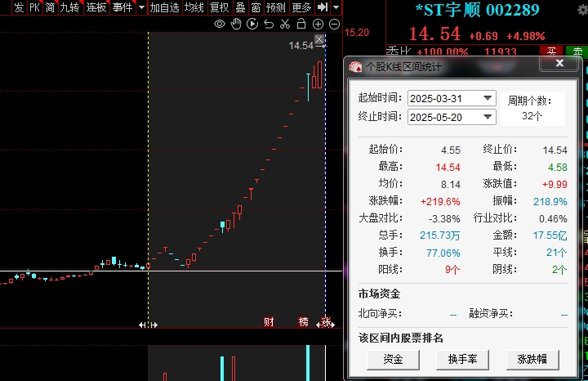Open the 预测 forecast tool
This screenshot has width=588, height=381.
[276, 7]
